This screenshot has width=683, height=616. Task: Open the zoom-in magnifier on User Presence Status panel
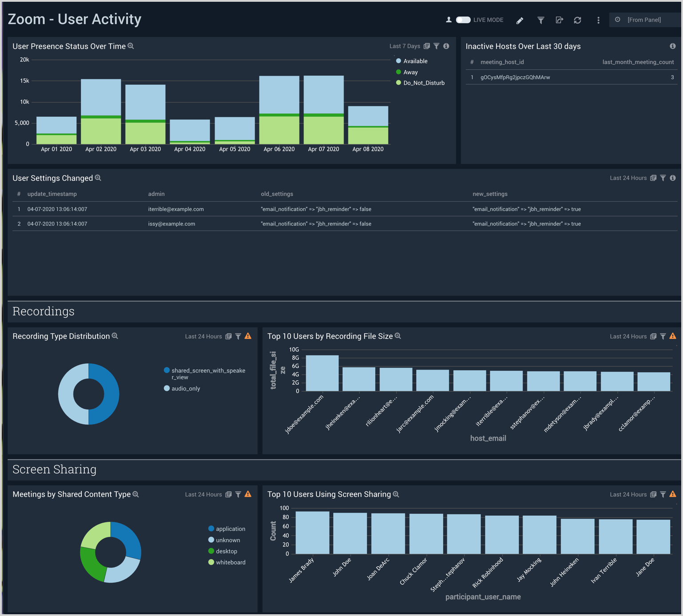coord(130,46)
